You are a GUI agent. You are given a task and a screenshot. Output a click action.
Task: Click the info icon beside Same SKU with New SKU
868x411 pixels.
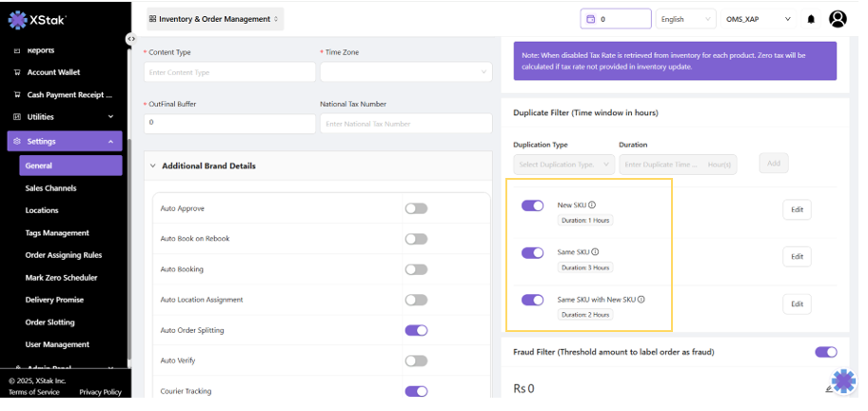(x=641, y=300)
